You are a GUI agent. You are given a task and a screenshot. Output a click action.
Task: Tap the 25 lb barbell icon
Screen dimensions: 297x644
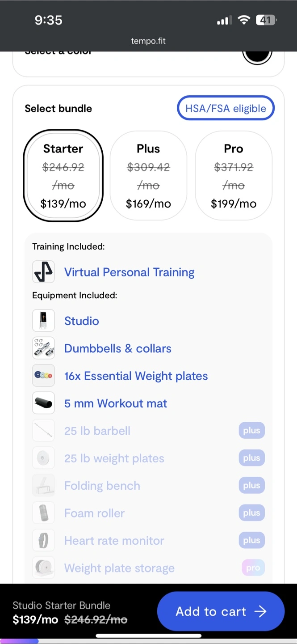click(43, 431)
